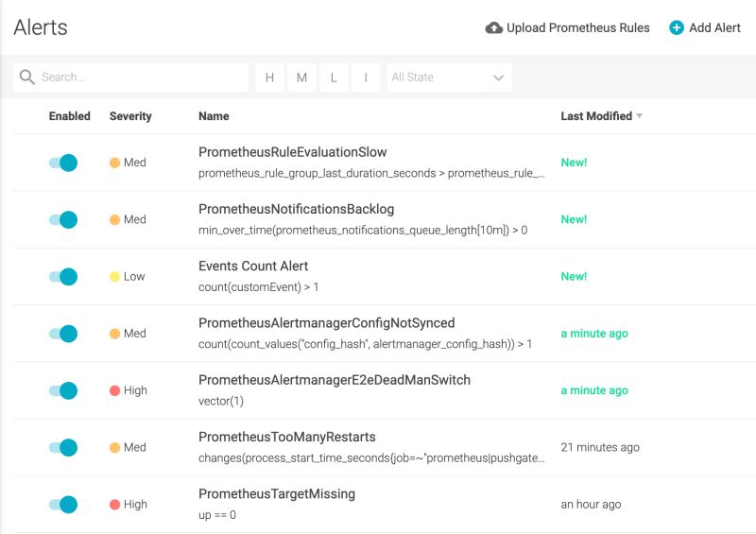Filter alerts by Medium severity (M)
This screenshot has width=756, height=534.
tap(301, 78)
